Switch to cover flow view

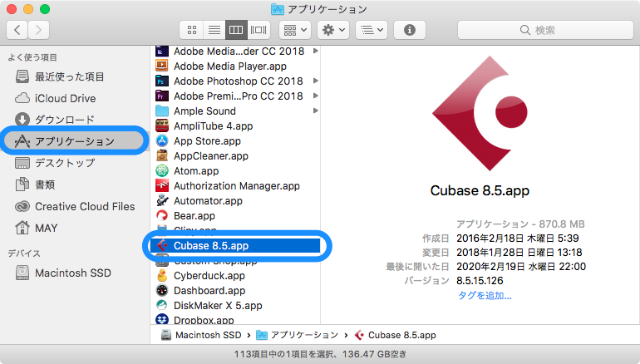point(258,30)
